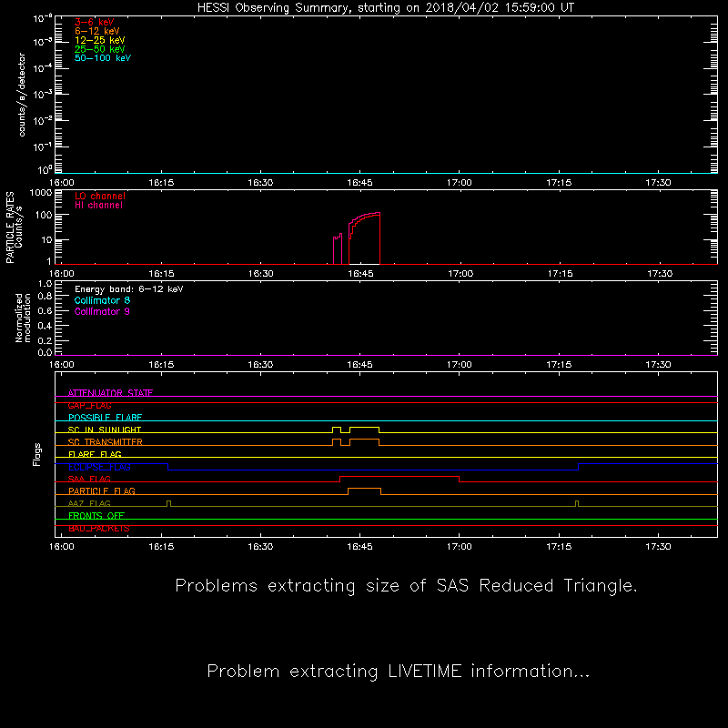Click the PARTICLE_FLAG label
Image resolution: width=728 pixels, height=728 pixels.
tap(102, 491)
